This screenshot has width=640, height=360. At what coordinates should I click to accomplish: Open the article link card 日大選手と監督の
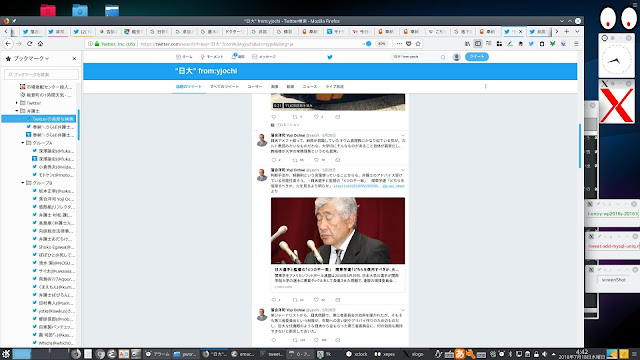tap(338, 278)
